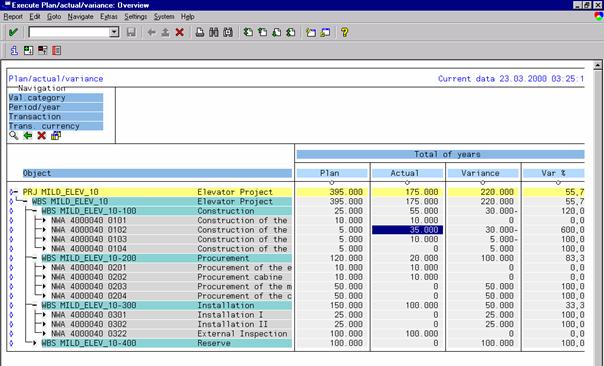This screenshot has height=366, width=604.
Task: Click the Exit up-arrow toolbar icon
Action: tap(165, 32)
